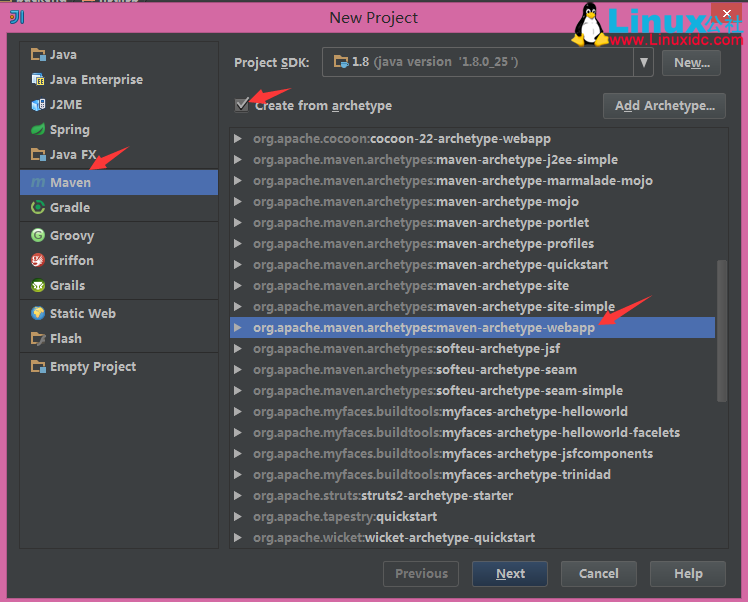Expand myfaces-archetype-helloworld node
Image resolution: width=748 pixels, height=602 pixels.
coord(237,412)
